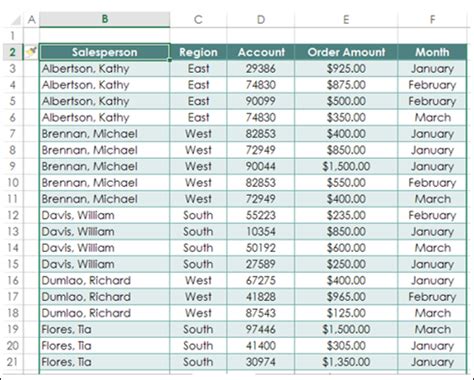Select account cell 90099
Viewport: 474px width, 380px height.
[261, 101]
